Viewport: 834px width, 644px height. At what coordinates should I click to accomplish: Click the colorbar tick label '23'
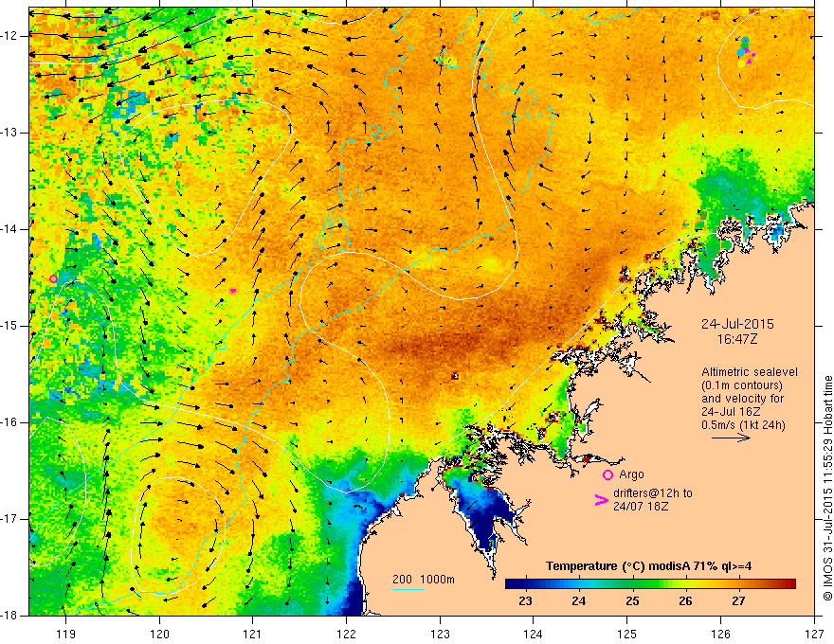[525, 601]
